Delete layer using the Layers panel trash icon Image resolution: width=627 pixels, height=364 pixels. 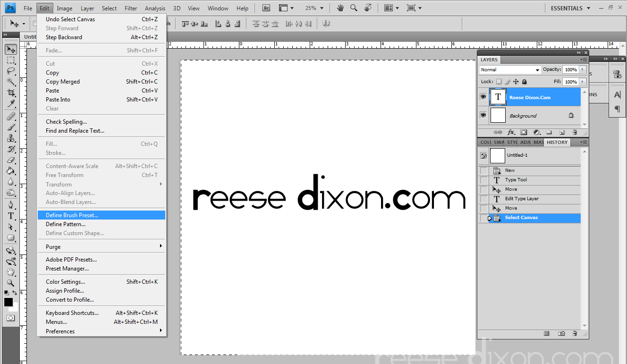point(575,133)
